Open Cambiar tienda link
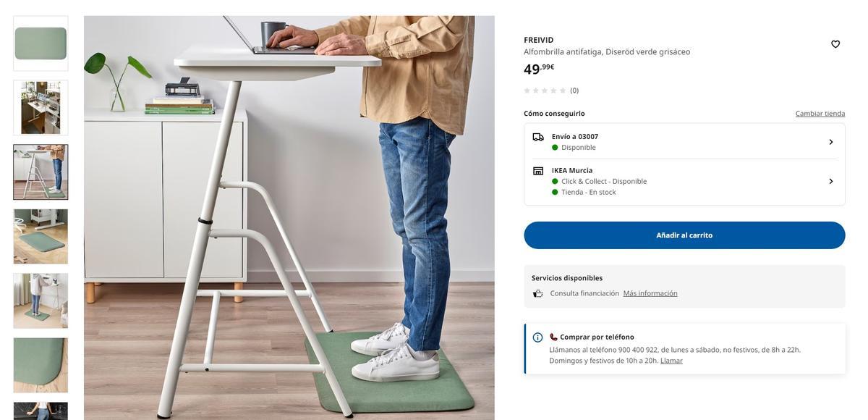This screenshot has width=868, height=420. (820, 114)
